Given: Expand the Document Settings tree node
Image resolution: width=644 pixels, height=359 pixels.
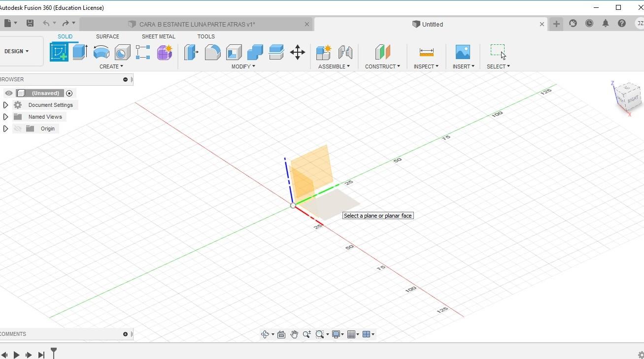Looking at the screenshot, I should tap(5, 105).
